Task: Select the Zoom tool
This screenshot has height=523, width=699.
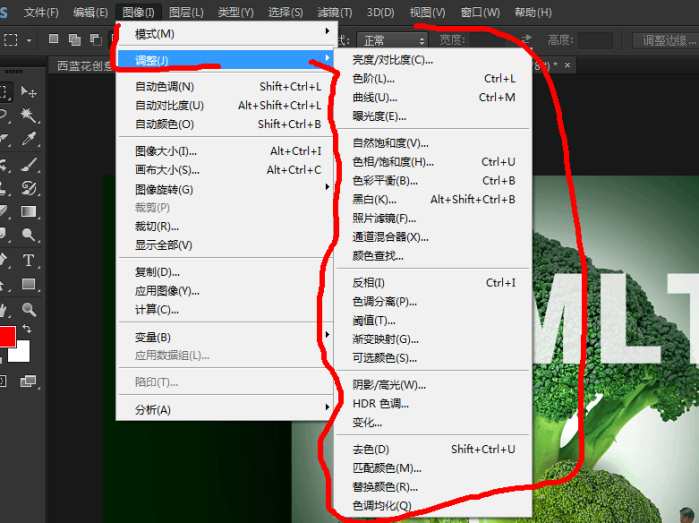Action: 29,309
